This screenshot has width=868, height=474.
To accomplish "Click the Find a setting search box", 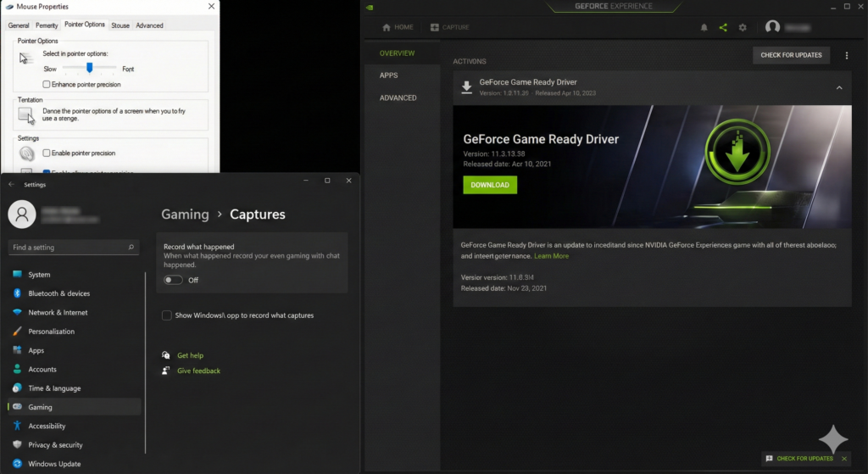I will [68, 248].
